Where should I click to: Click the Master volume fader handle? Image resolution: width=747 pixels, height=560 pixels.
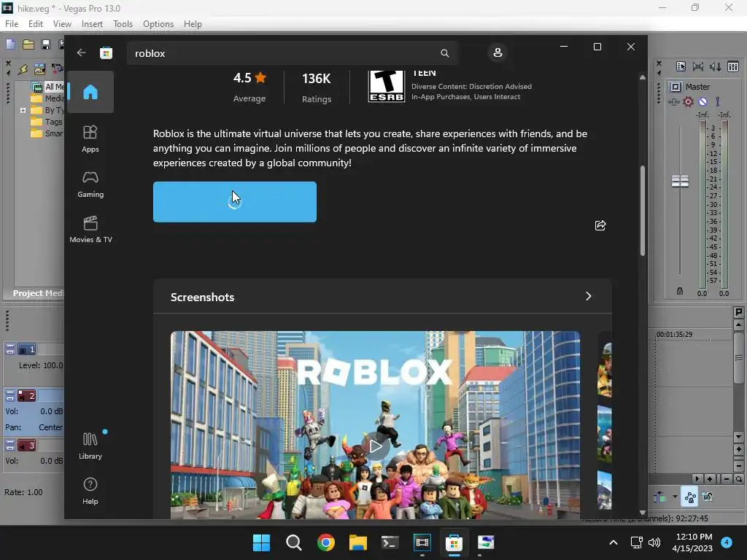680,181
